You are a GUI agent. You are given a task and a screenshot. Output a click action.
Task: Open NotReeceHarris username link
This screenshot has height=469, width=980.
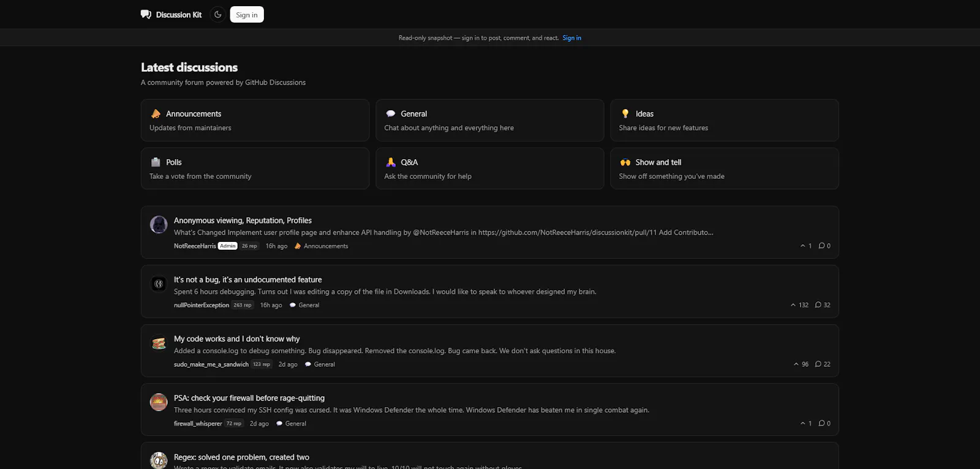coord(195,246)
